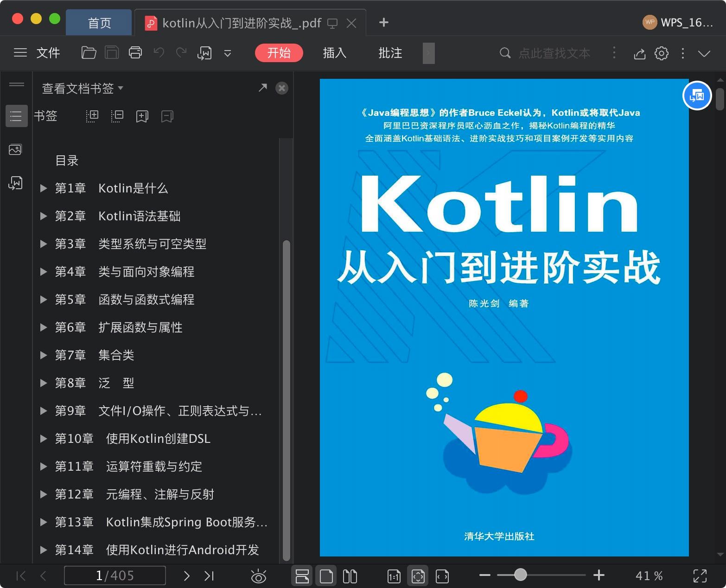Click the page number field 1/405
726x588 pixels.
115,575
